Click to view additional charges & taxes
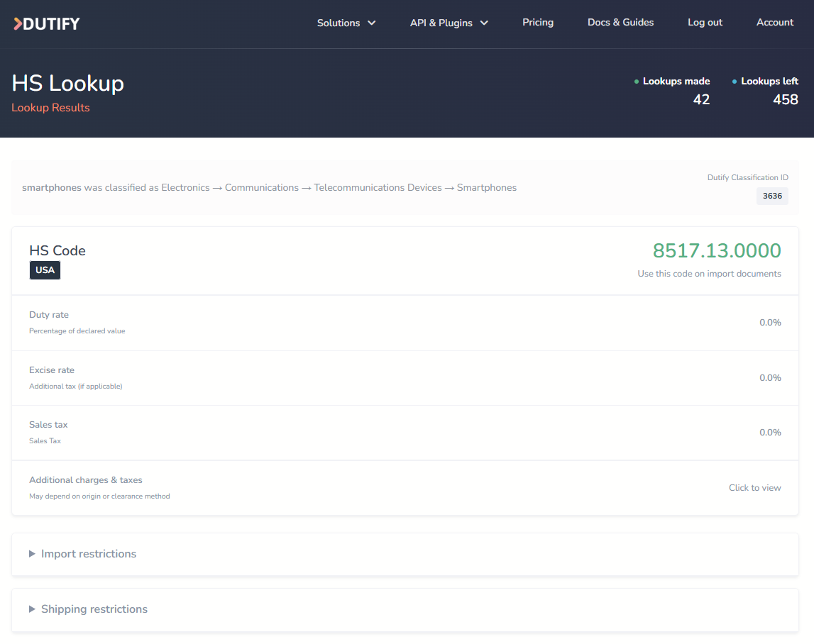814x644 pixels. pos(754,488)
